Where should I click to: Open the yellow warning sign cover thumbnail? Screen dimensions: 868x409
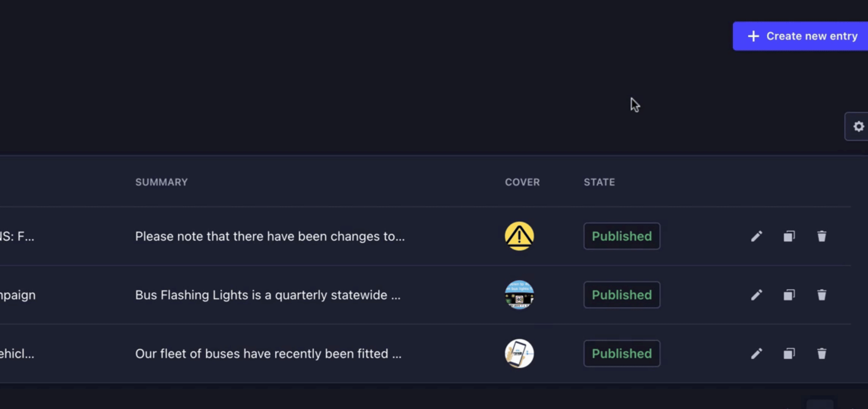pyautogui.click(x=519, y=236)
